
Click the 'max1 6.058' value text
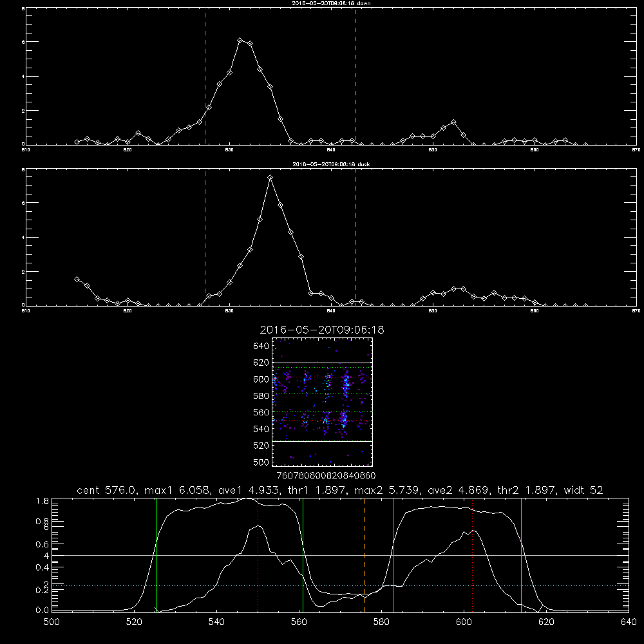pos(178,490)
